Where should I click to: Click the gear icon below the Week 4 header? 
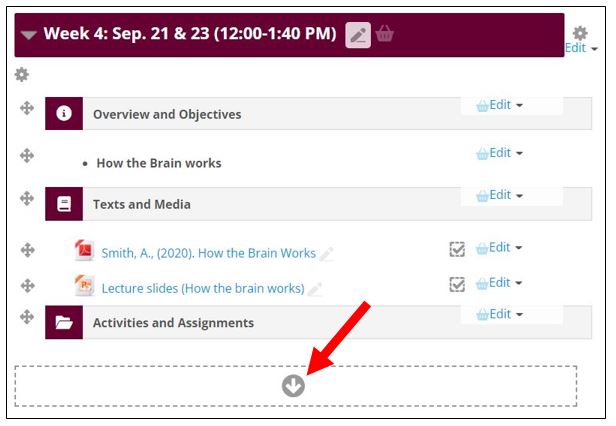[x=22, y=74]
